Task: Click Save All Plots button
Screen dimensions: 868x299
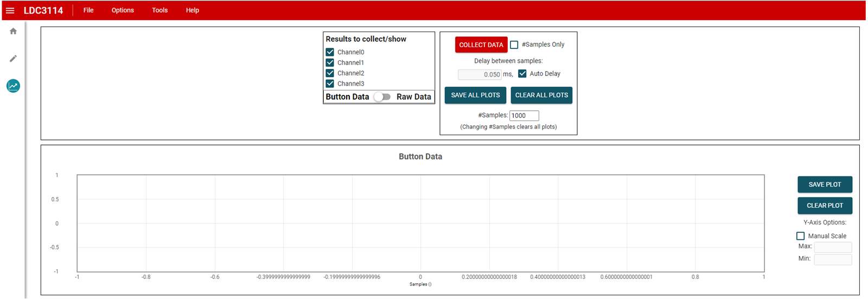Action: pyautogui.click(x=475, y=96)
